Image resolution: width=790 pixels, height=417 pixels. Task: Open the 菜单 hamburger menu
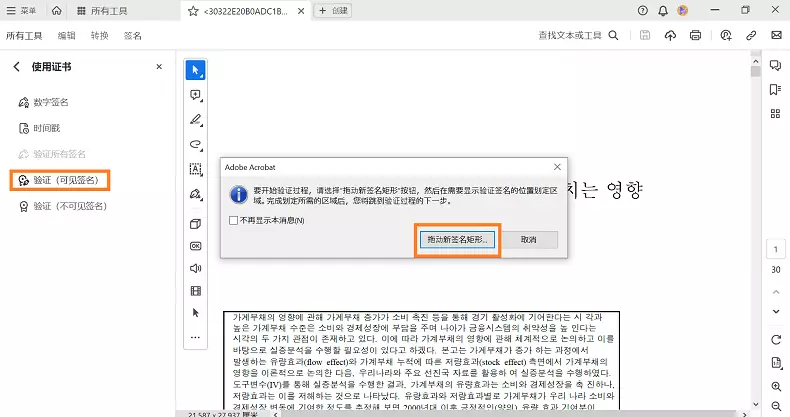(x=22, y=10)
